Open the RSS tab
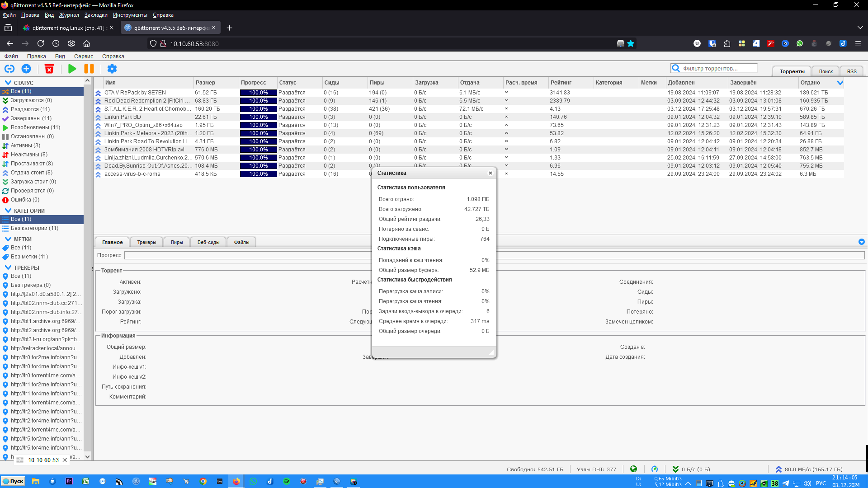Viewport: 868px width, 488px height. 852,71
